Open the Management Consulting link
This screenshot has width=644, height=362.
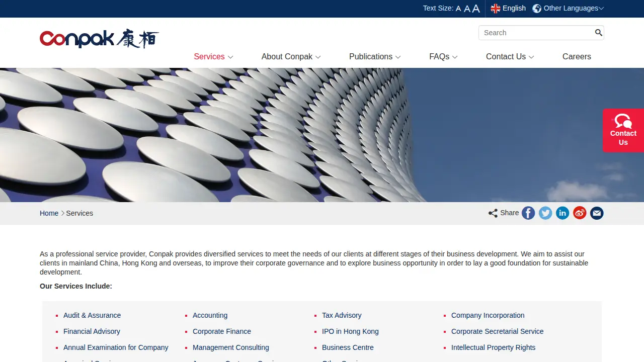point(231,347)
